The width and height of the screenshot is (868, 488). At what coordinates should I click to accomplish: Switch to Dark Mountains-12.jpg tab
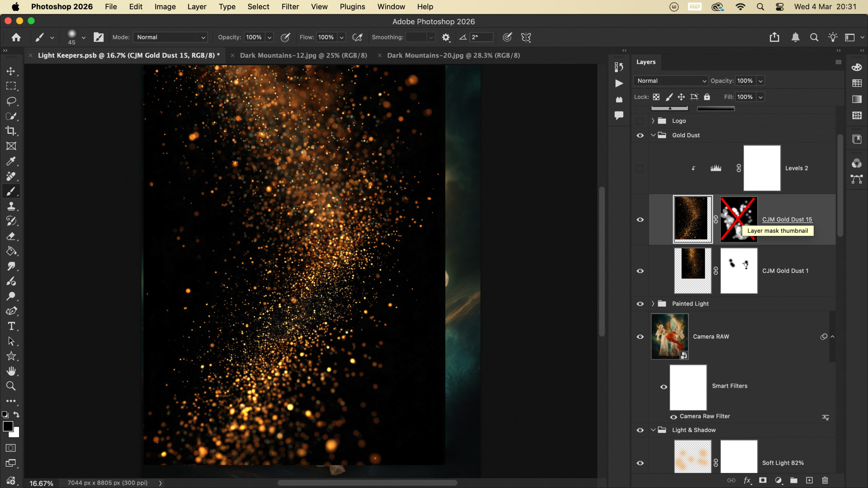[x=303, y=55]
